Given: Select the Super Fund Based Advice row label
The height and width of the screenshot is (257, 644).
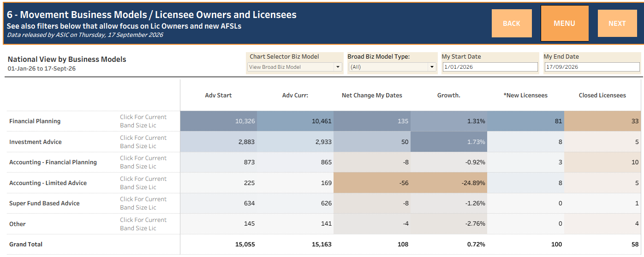Looking at the screenshot, I should (x=44, y=203).
